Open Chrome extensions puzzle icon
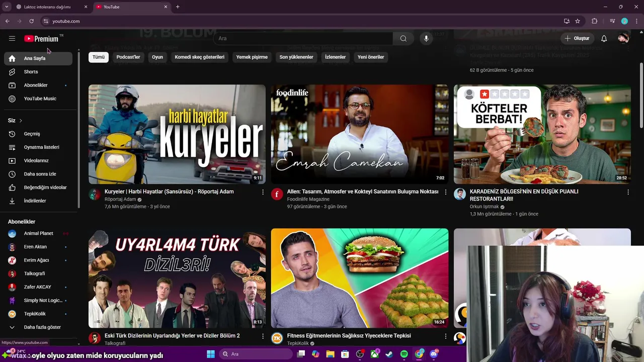 [594, 21]
